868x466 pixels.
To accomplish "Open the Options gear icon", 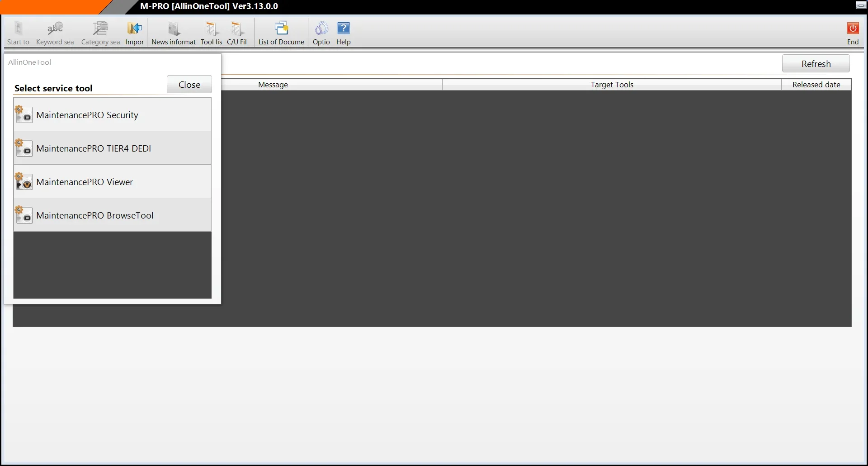I will coord(321,33).
